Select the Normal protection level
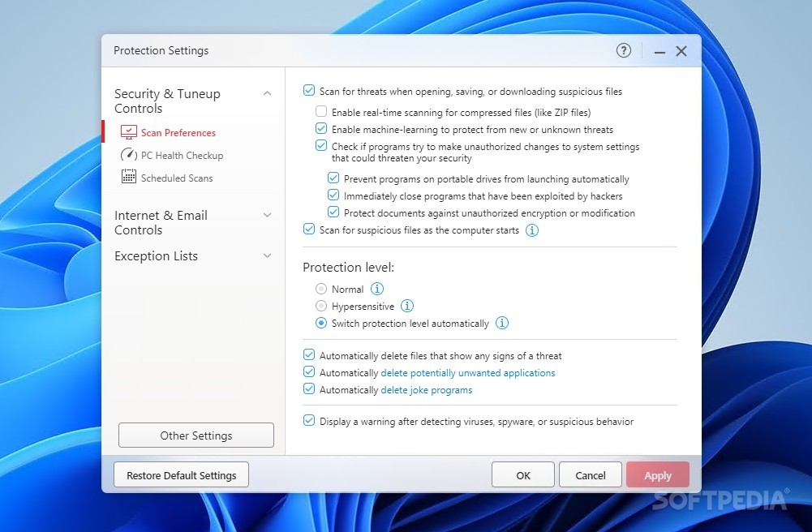The width and height of the screenshot is (812, 532). coord(321,289)
